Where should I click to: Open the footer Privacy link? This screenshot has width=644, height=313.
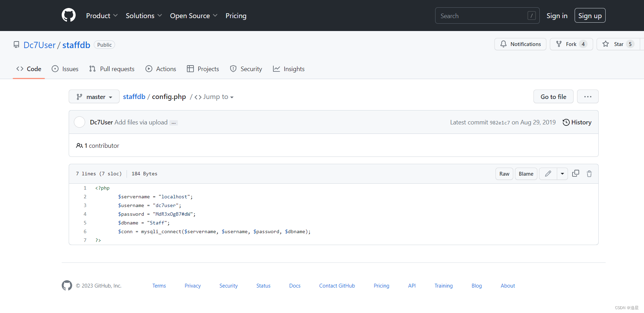192,286
